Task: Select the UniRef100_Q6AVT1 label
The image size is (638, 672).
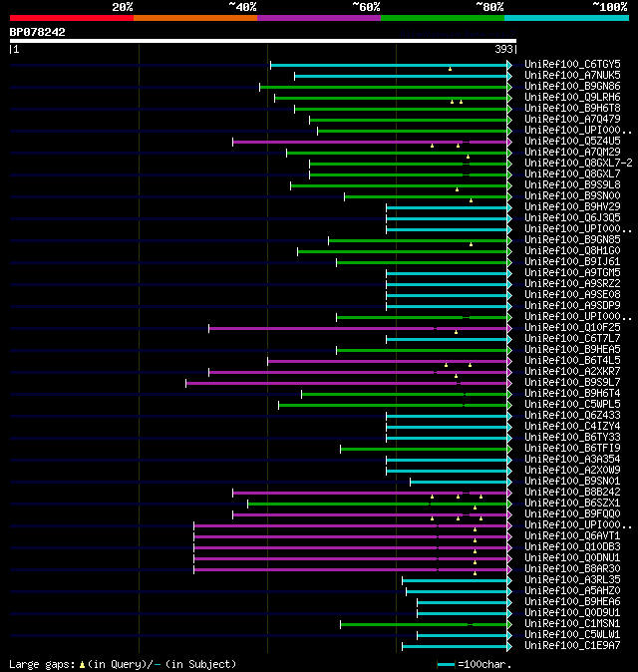Action: point(572,535)
